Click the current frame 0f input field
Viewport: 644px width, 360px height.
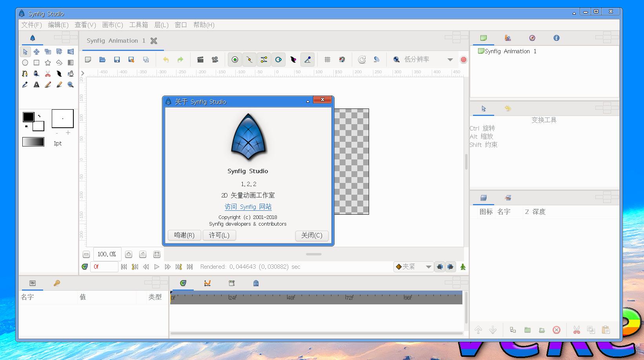104,267
